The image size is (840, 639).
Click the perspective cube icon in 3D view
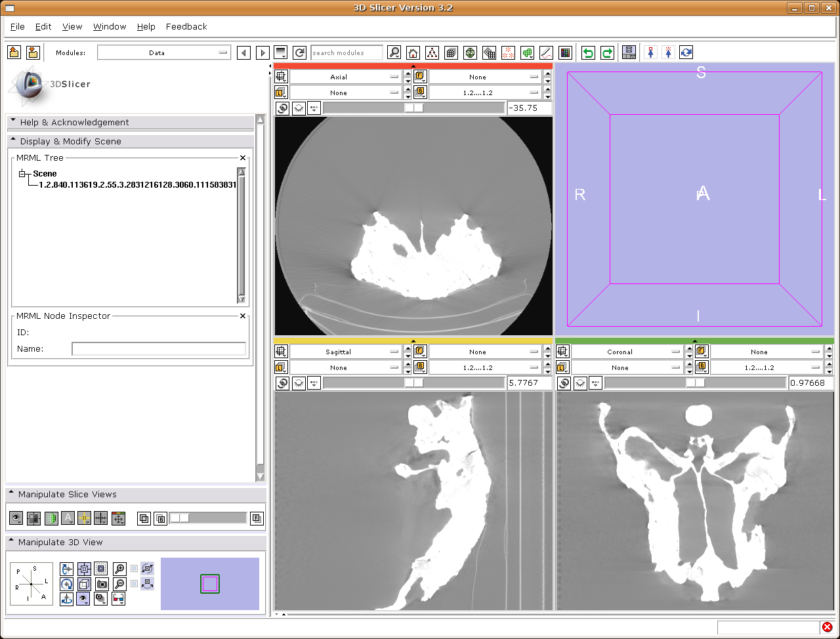pyautogui.click(x=84, y=584)
